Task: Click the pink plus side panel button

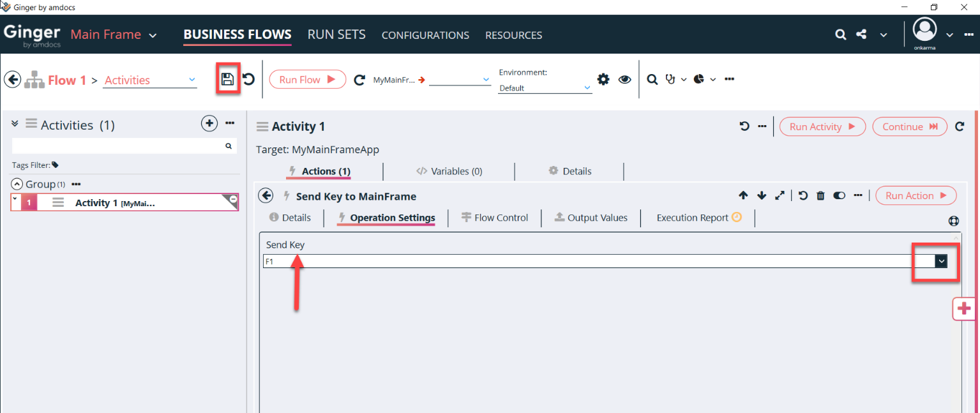Action: pyautogui.click(x=965, y=309)
